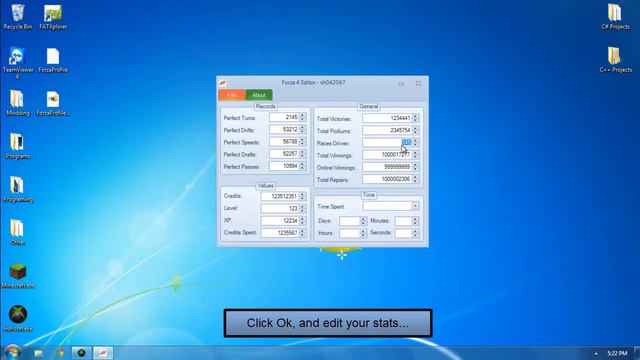The width and height of the screenshot is (640, 360).
Task: Click the Seconds spinner arrows
Action: tap(415, 233)
